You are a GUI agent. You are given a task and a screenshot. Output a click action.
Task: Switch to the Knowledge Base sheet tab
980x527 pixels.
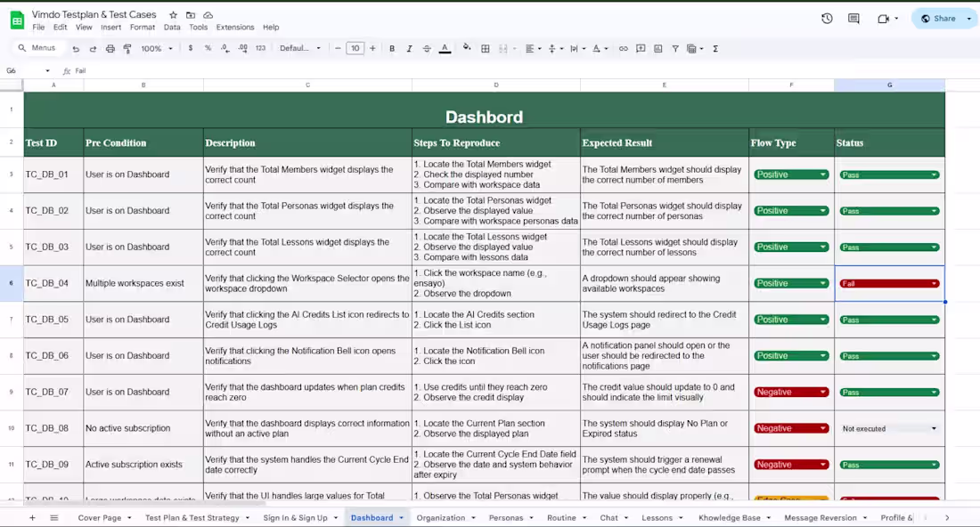pyautogui.click(x=730, y=517)
